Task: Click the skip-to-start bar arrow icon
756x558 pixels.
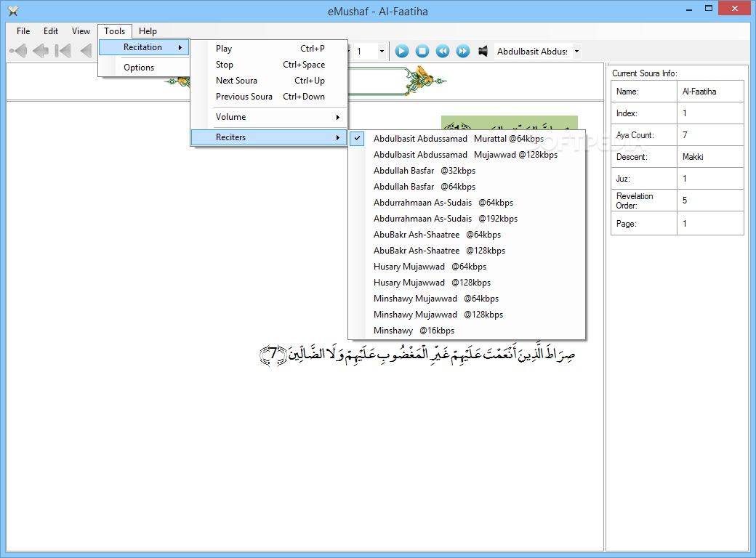Action: click(x=63, y=51)
